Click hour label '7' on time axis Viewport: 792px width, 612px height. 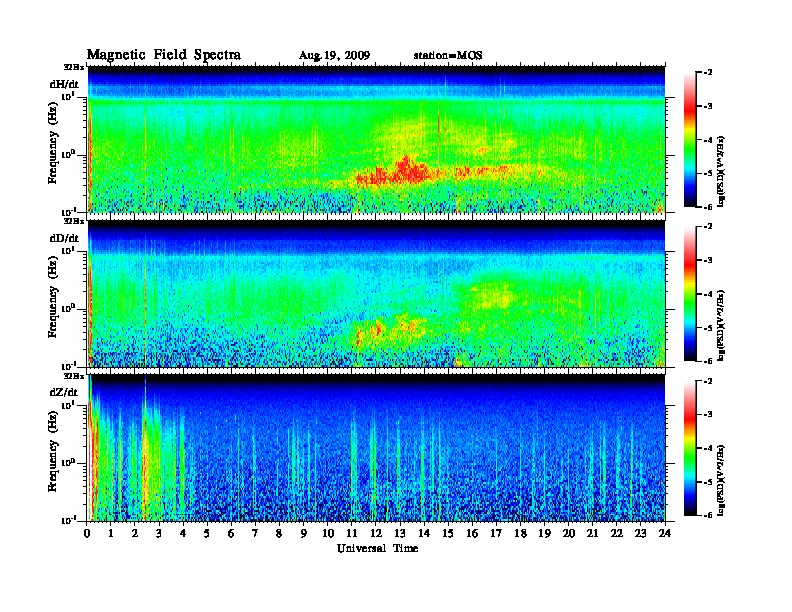click(255, 534)
